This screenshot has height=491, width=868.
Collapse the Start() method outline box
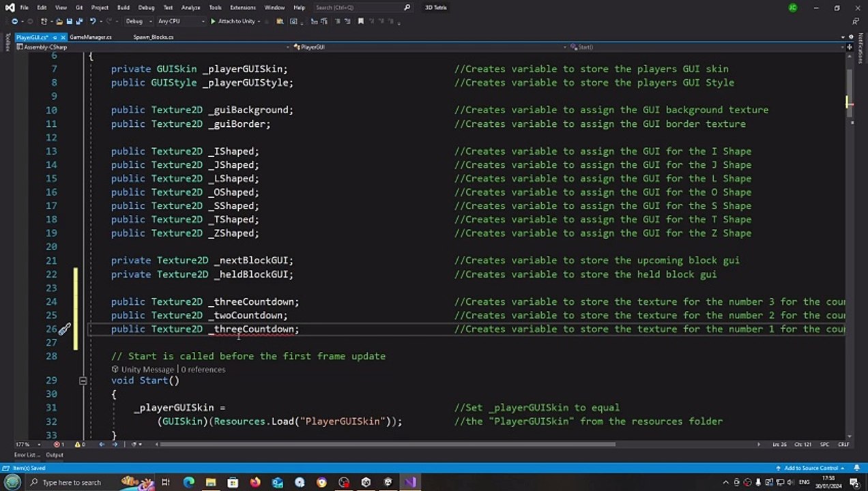(x=83, y=381)
